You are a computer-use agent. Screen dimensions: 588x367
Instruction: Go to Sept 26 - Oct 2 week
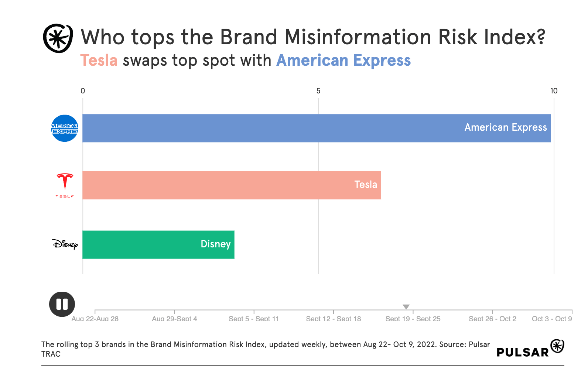[492, 318]
